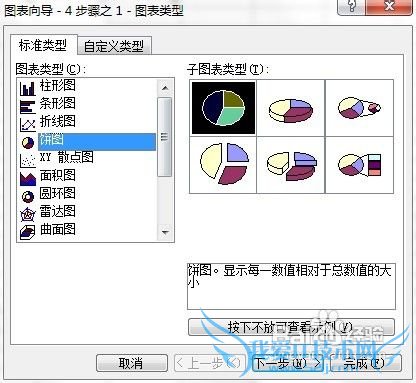
Task: Click the area chart (面积图) icon
Action: tap(28, 178)
